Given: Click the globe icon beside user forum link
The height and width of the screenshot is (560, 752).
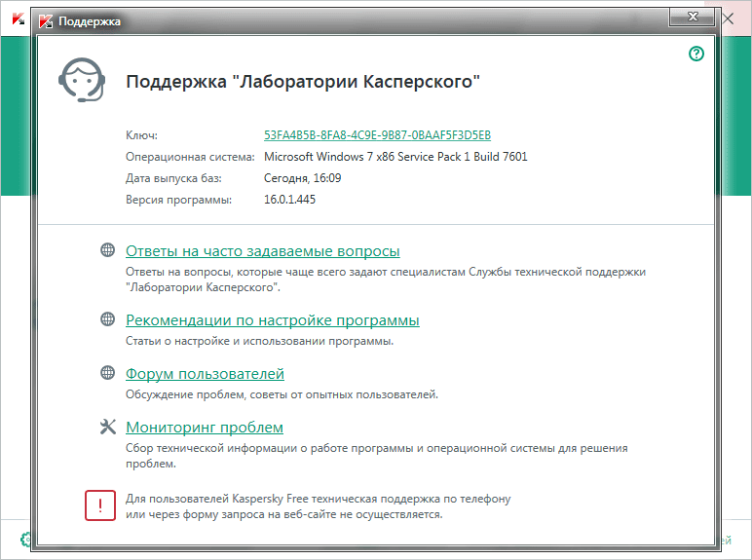Looking at the screenshot, I should click(107, 373).
